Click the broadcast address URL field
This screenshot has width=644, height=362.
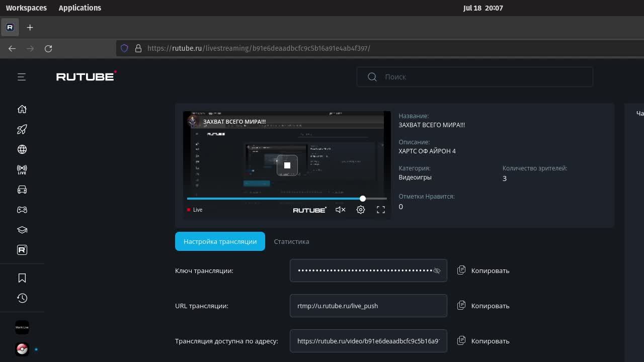[x=368, y=341]
